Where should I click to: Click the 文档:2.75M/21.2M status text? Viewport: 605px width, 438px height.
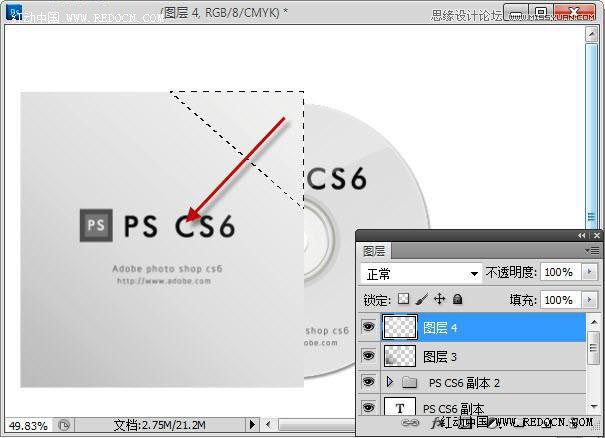(159, 425)
